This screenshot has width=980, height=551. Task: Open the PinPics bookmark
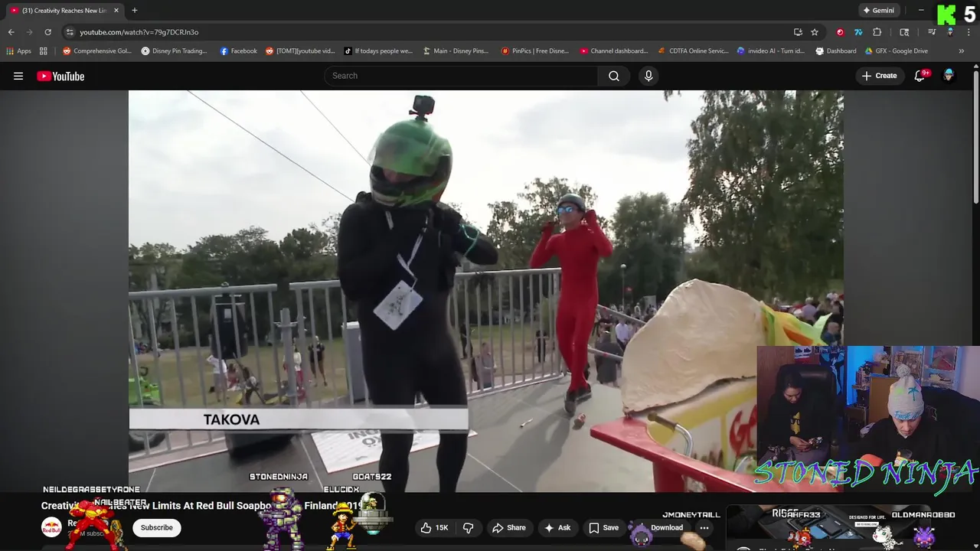click(x=535, y=51)
